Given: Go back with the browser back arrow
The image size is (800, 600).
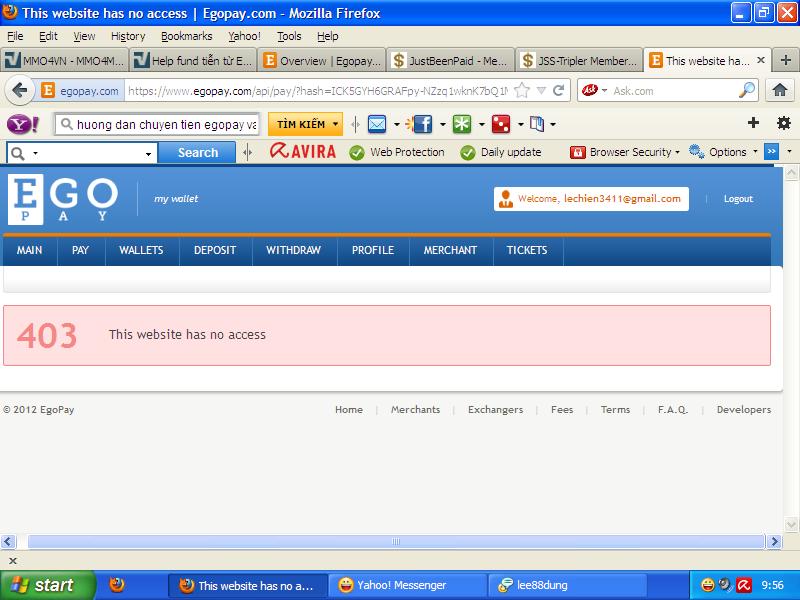Looking at the screenshot, I should (19, 91).
